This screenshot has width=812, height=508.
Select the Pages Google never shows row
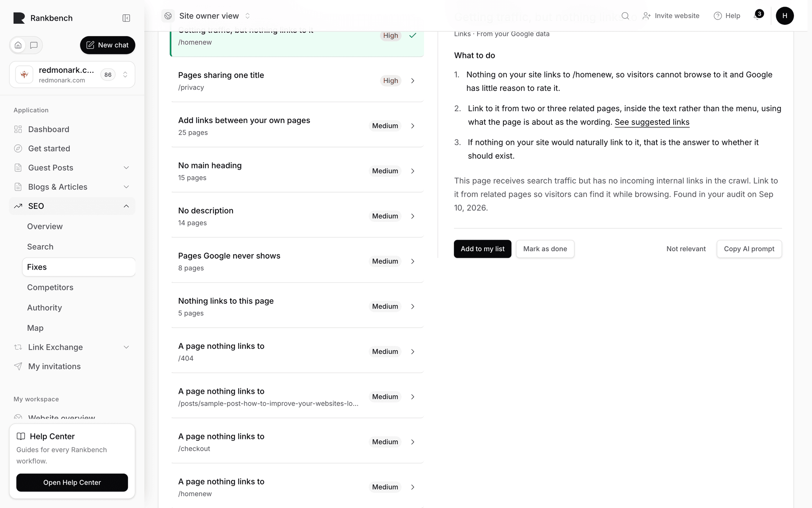pyautogui.click(x=297, y=261)
